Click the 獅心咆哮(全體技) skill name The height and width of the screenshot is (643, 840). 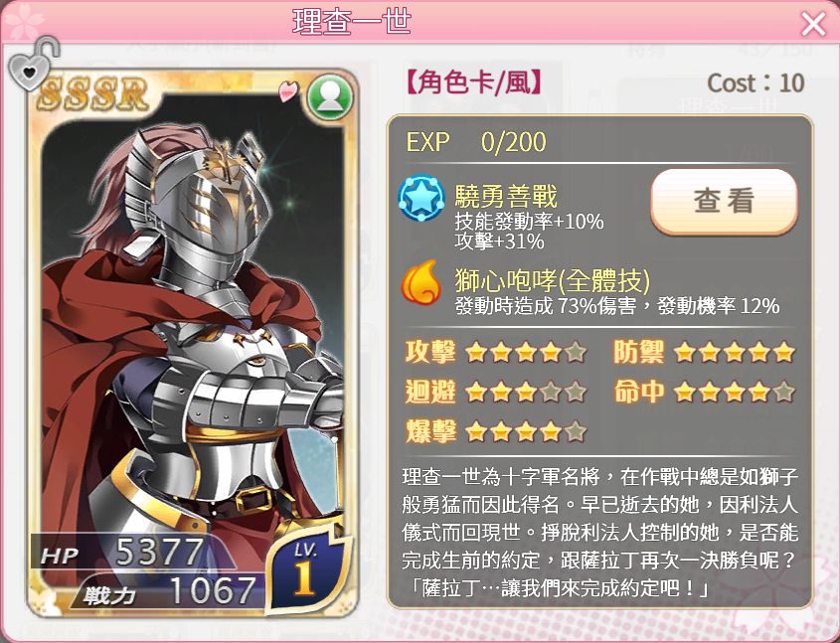tap(553, 279)
